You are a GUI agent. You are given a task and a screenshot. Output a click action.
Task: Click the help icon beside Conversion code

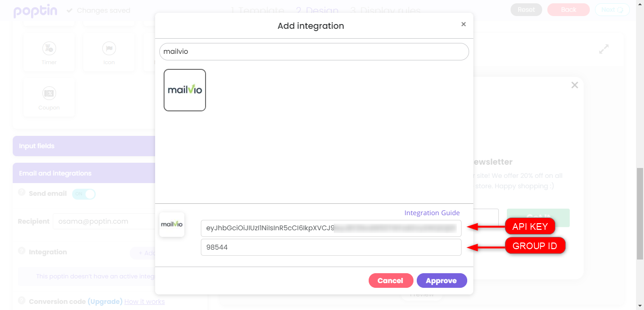coord(21,301)
